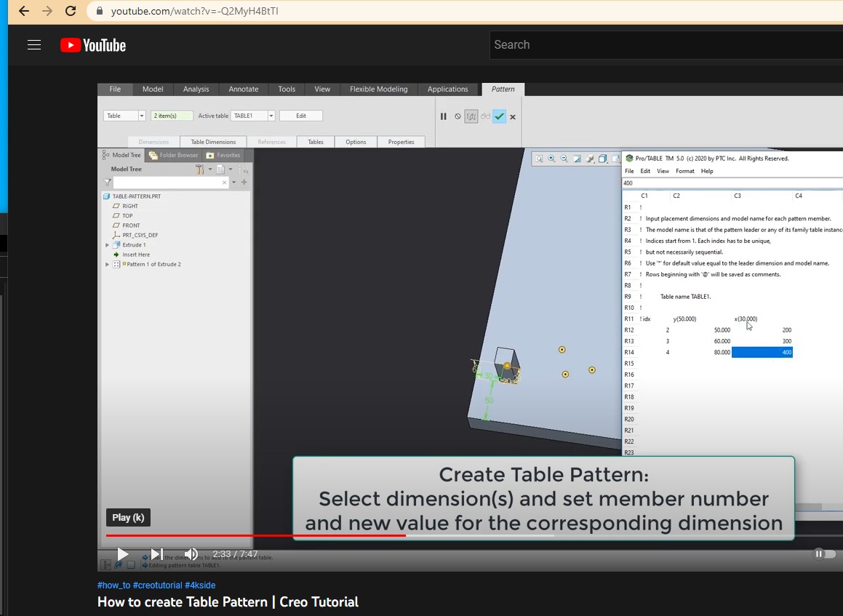Open the Active table TABLE1 dropdown
Screen dimensions: 843x616
(x=271, y=115)
